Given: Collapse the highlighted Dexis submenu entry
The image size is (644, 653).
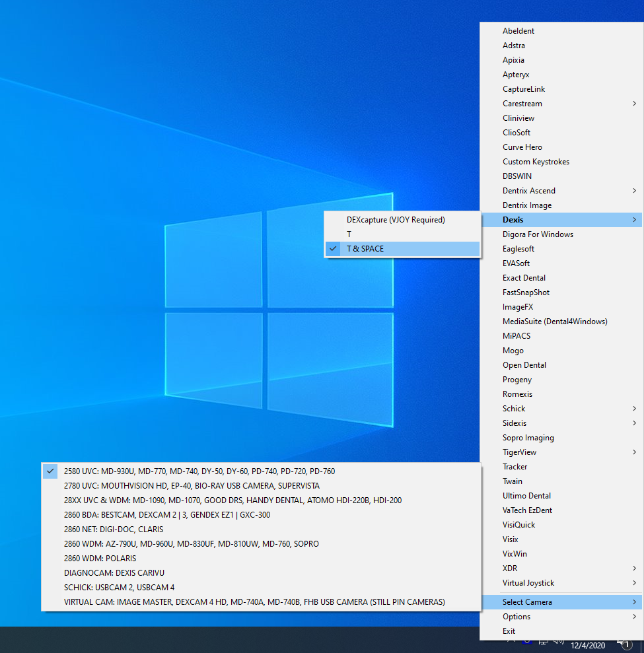Looking at the screenshot, I should click(561, 219).
